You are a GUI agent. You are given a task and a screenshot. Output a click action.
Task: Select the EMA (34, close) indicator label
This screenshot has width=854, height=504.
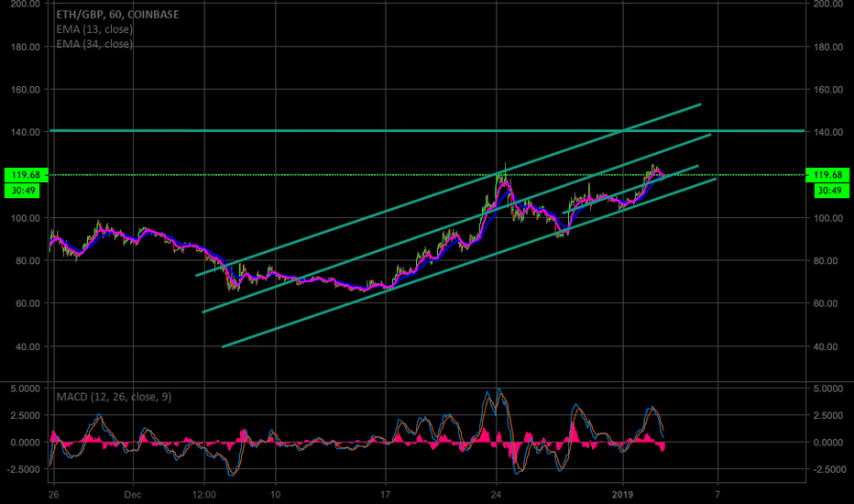pyautogui.click(x=94, y=44)
